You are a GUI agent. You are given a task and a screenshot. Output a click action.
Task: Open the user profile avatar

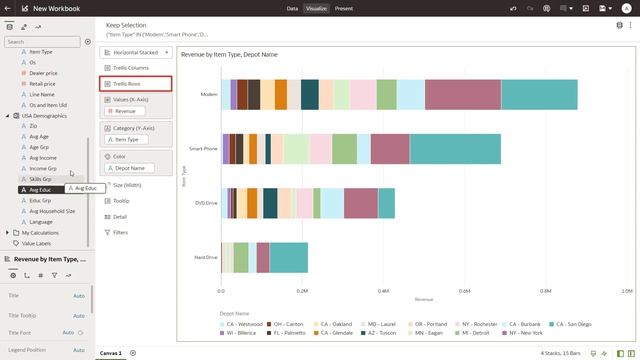627,8
